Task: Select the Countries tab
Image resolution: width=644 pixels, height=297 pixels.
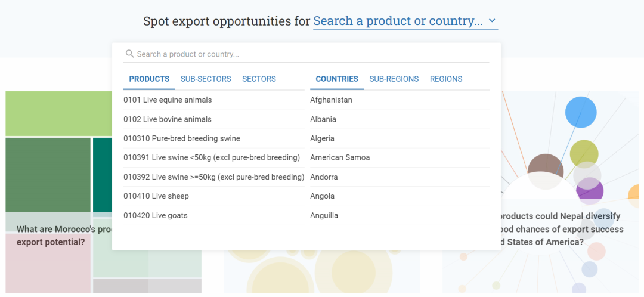Action: [x=337, y=79]
